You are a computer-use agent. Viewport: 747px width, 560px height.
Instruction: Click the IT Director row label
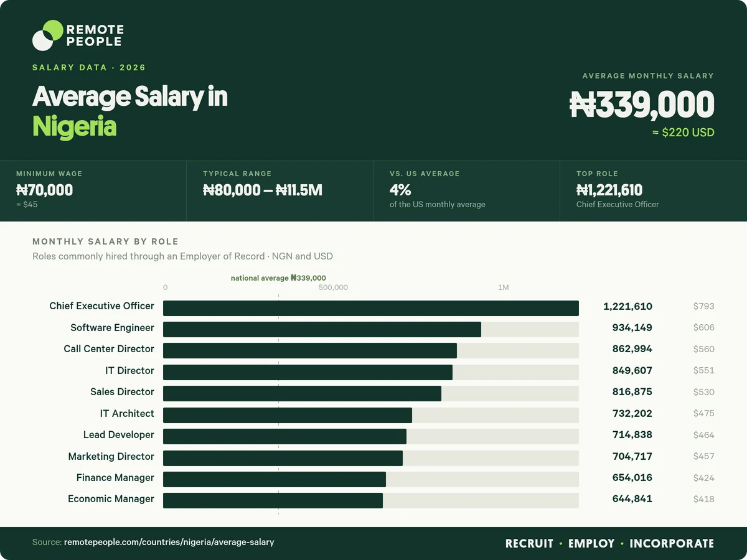129,370
